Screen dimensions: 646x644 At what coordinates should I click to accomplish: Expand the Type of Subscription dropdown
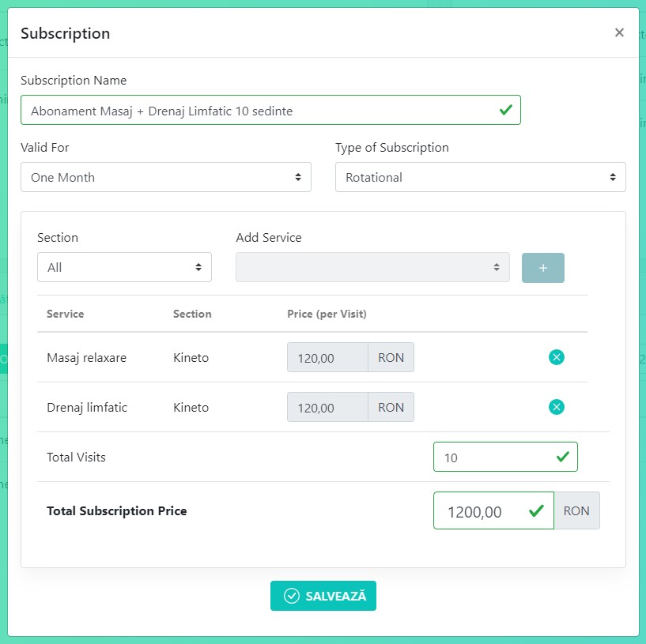[x=480, y=177]
